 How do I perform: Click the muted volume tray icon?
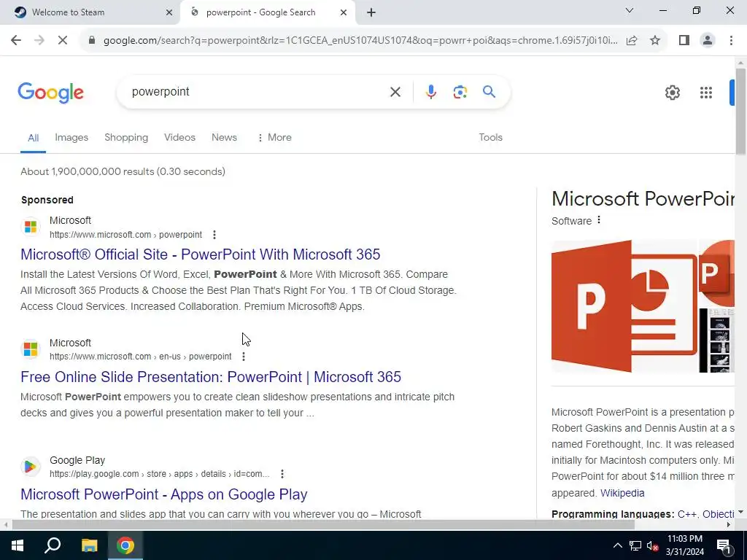653,545
